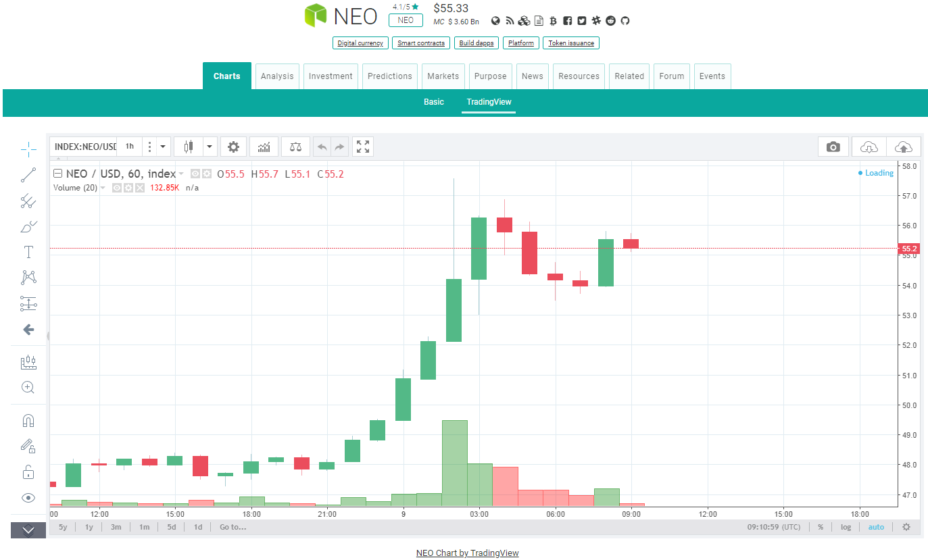Screen dimensions: 928x560
Task: Select the TradingView chart view
Action: click(489, 102)
